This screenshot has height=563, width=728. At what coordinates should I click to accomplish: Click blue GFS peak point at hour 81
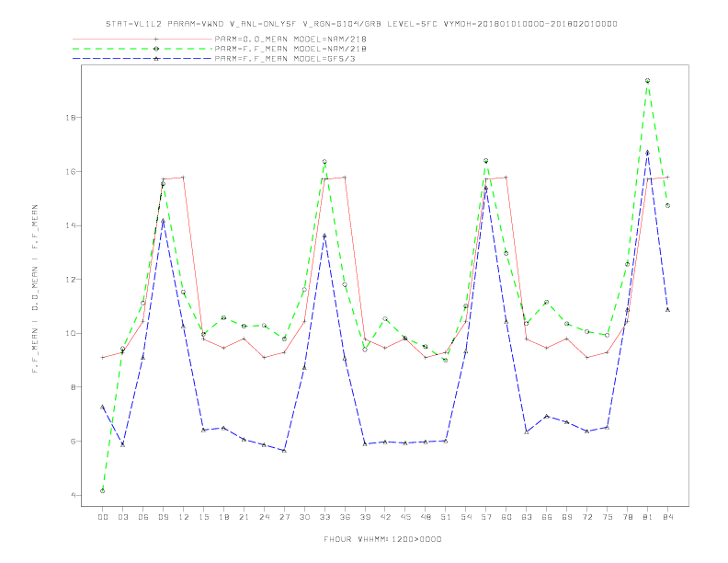click(647, 153)
